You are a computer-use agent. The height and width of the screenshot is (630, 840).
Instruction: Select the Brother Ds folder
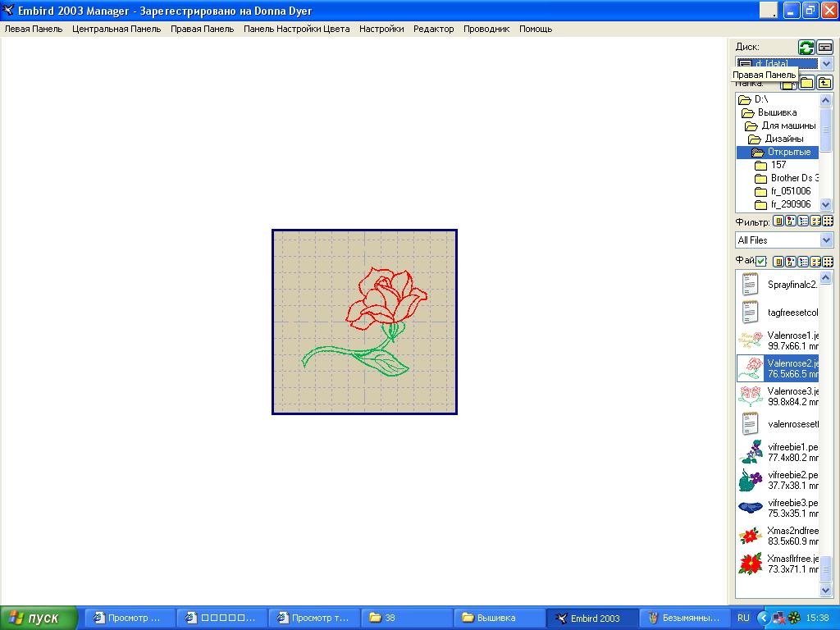(787, 178)
